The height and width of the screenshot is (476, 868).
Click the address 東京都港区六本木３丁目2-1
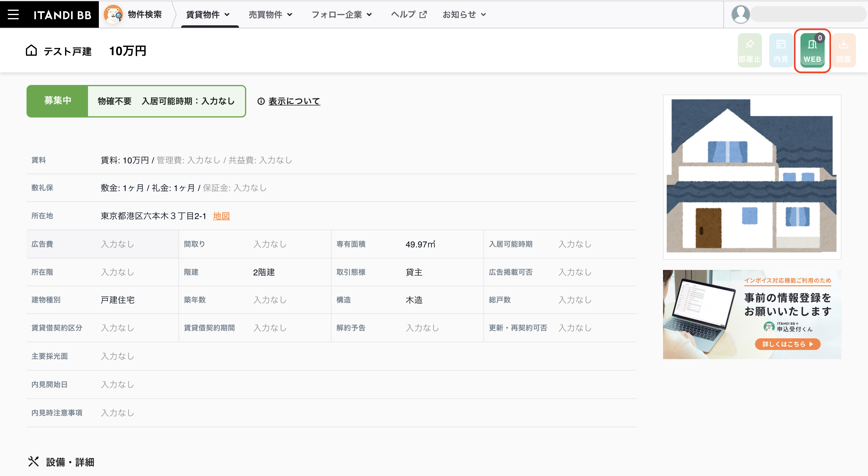click(x=153, y=216)
